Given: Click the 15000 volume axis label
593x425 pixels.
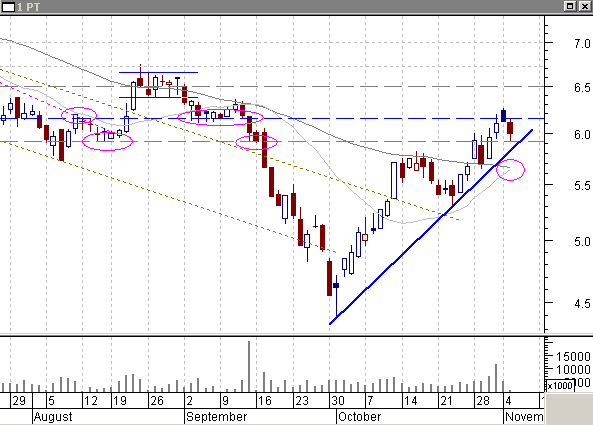Looking at the screenshot, I should 573,357.
